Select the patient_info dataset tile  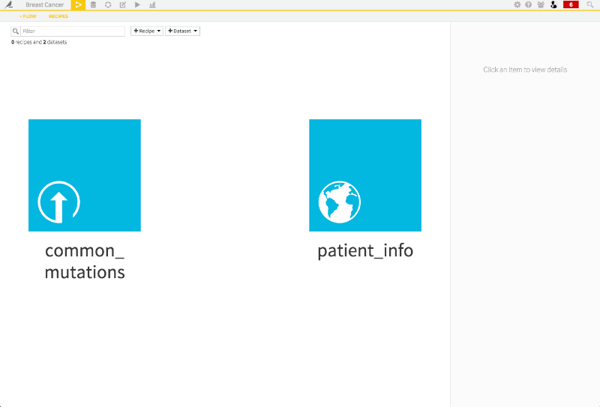[x=365, y=175]
